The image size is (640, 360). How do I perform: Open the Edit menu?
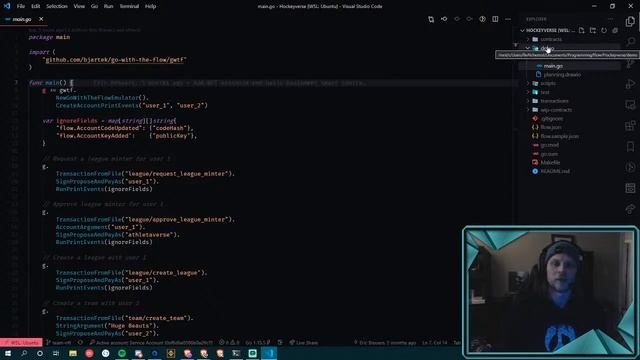coord(36,6)
